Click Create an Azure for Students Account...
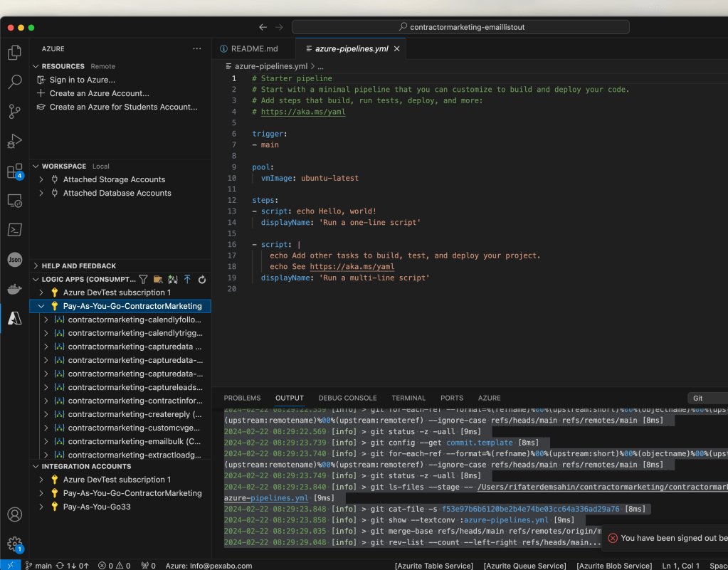 point(124,107)
